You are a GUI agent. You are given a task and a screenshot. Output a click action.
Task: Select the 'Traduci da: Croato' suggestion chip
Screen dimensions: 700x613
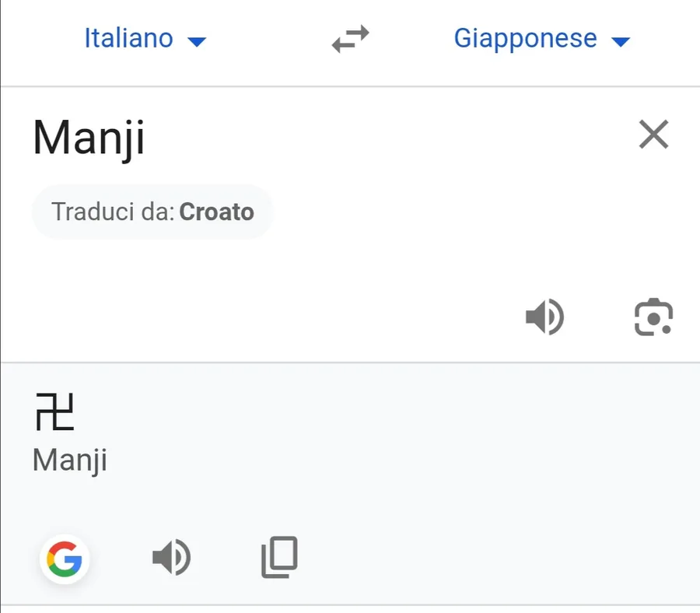click(x=152, y=212)
